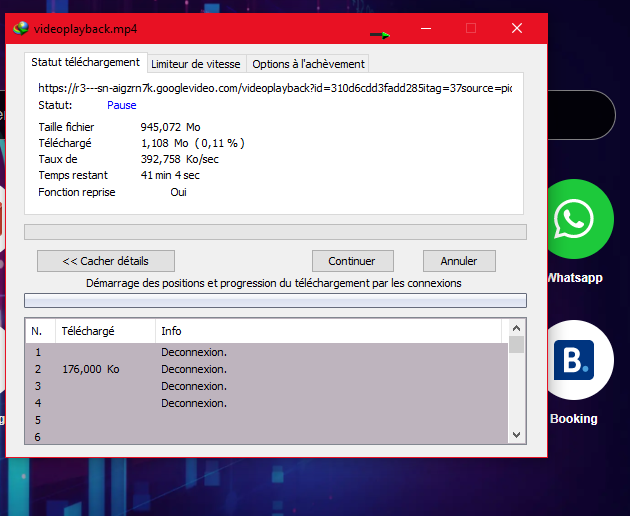Click the blue Pause status text

point(122,105)
